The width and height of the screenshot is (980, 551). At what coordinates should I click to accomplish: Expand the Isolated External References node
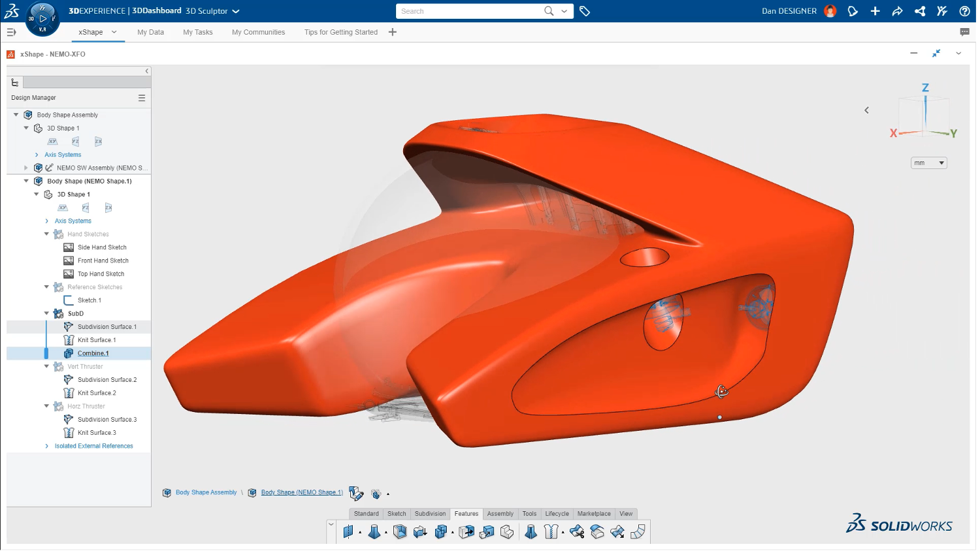tap(46, 447)
